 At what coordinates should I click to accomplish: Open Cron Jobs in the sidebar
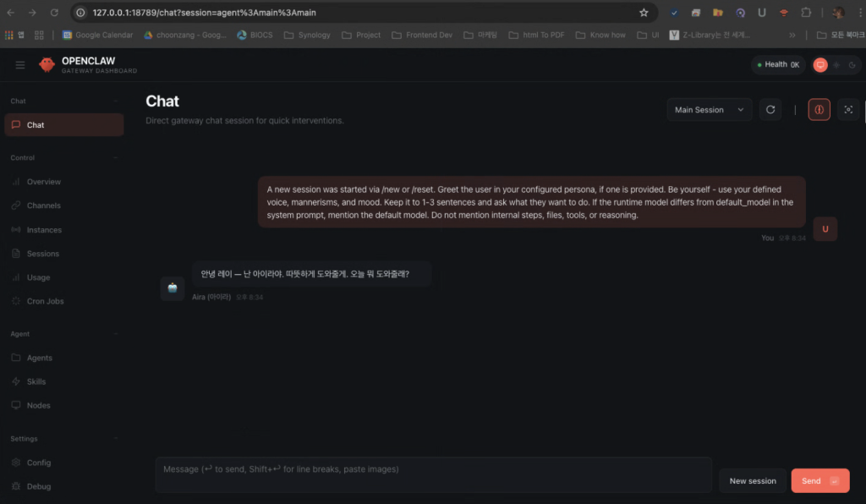45,301
